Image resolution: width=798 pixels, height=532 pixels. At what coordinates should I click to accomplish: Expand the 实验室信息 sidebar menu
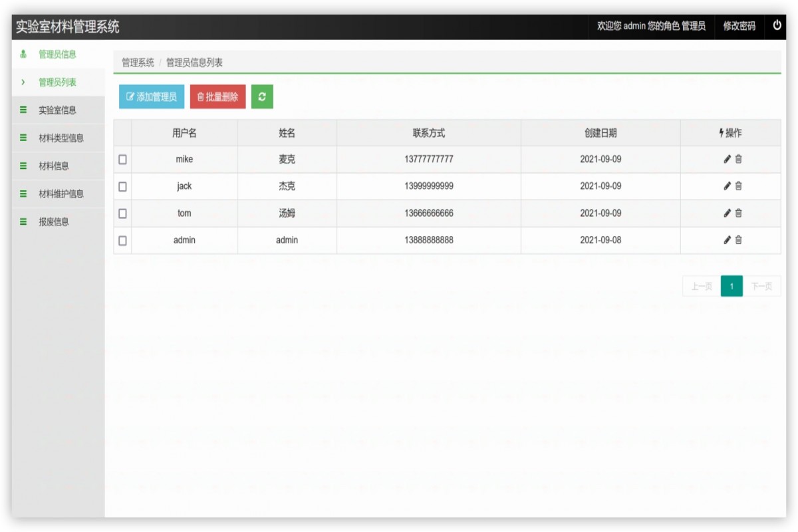57,110
